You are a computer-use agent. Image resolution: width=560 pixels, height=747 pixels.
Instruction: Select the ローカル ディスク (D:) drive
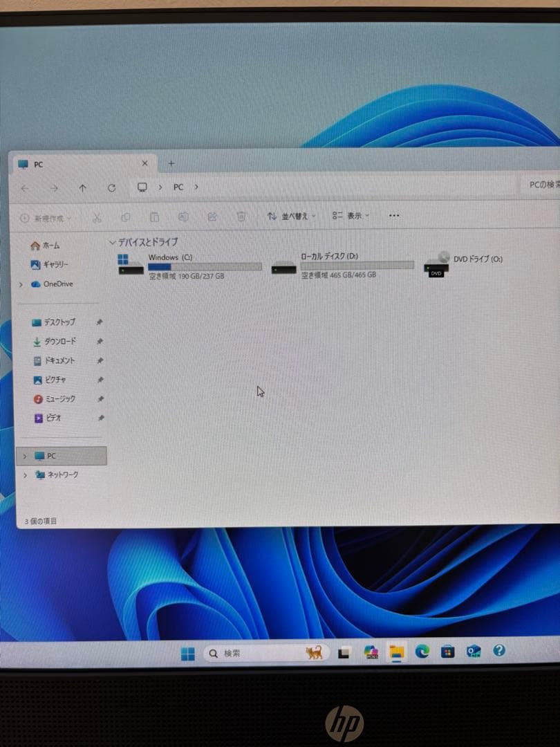343,265
